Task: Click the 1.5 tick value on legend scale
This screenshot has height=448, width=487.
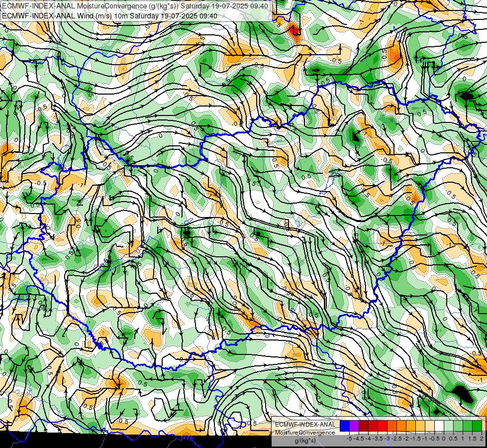Action: click(x=472, y=439)
